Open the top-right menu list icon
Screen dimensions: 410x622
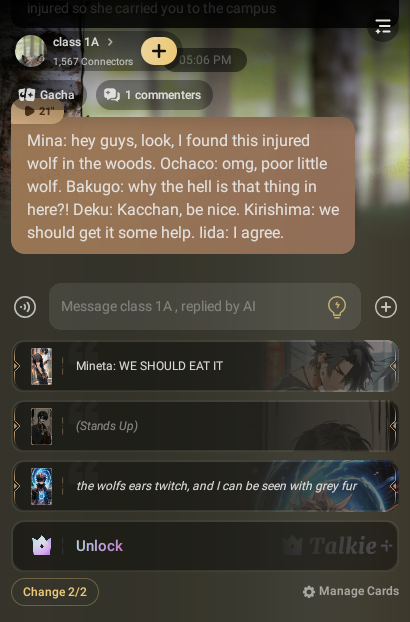click(x=383, y=26)
